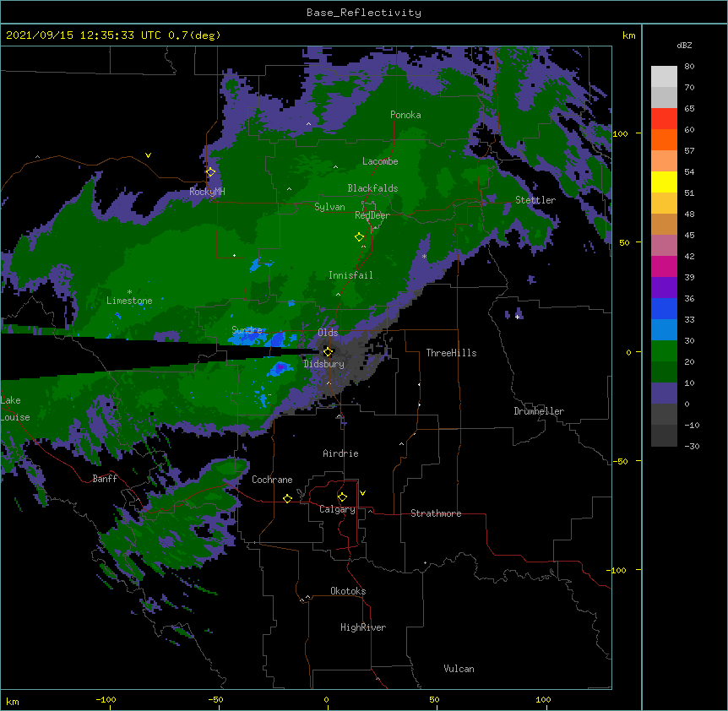Click the light gray 80 dBZ legend color
This screenshot has height=711, width=728.
[x=664, y=77]
